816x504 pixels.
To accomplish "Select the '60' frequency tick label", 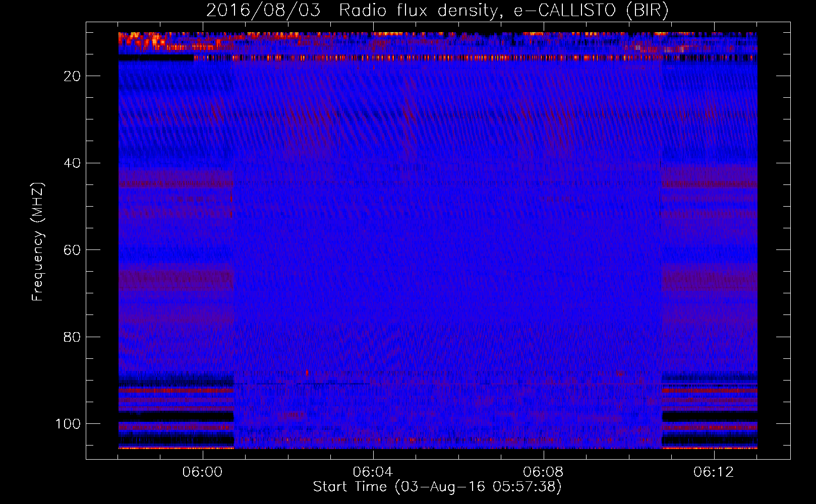I will 72,250.
